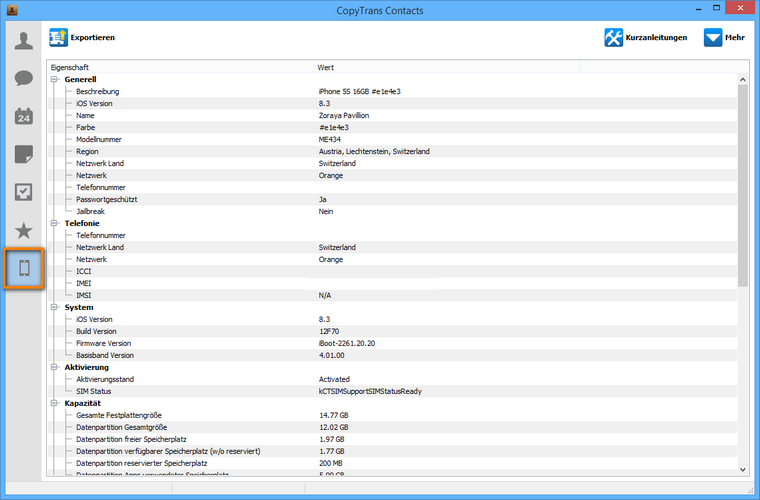Click the Wert column header
This screenshot has width=760, height=500.
447,67
